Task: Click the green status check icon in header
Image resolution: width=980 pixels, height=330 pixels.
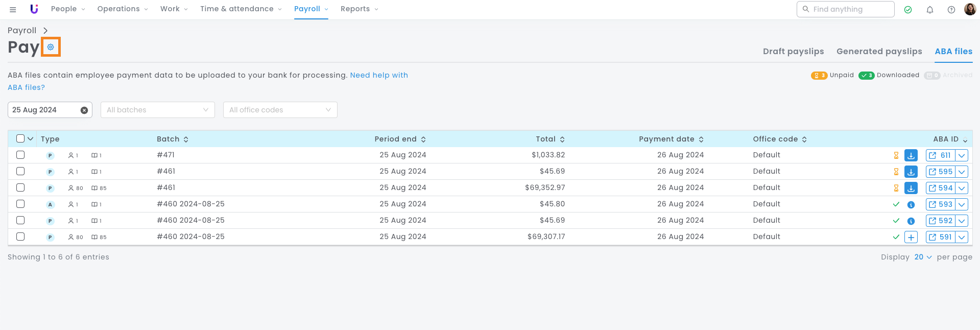Action: (x=908, y=10)
